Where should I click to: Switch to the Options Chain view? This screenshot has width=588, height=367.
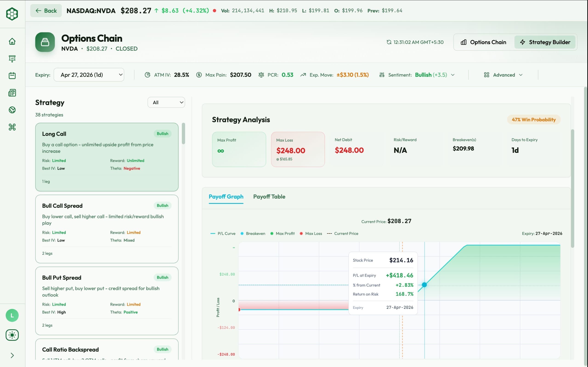coord(484,42)
